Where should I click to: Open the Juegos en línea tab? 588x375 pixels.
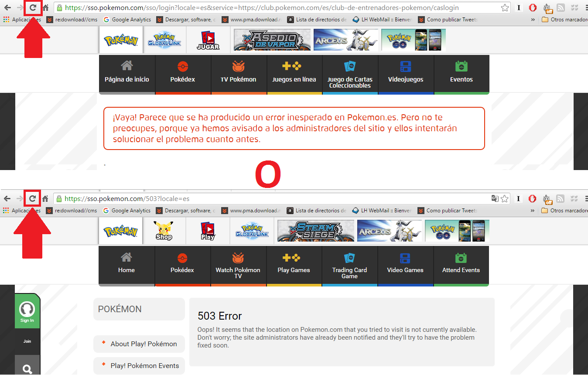pyautogui.click(x=294, y=74)
